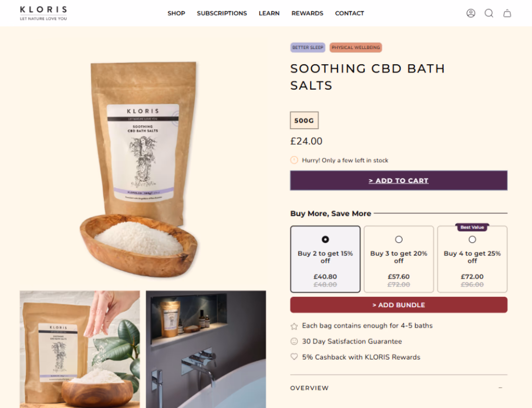Viewport: 532px width, 408px height.
Task: Click the clock icon beside stock warning
Action: 294,160
